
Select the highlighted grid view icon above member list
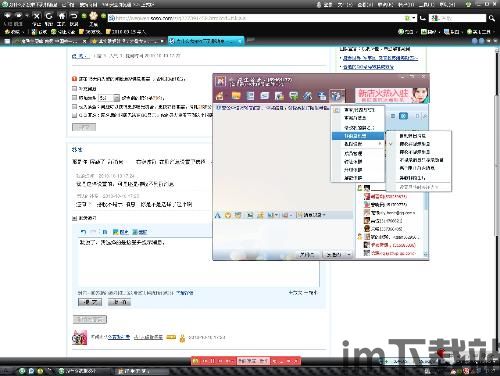(x=403, y=116)
